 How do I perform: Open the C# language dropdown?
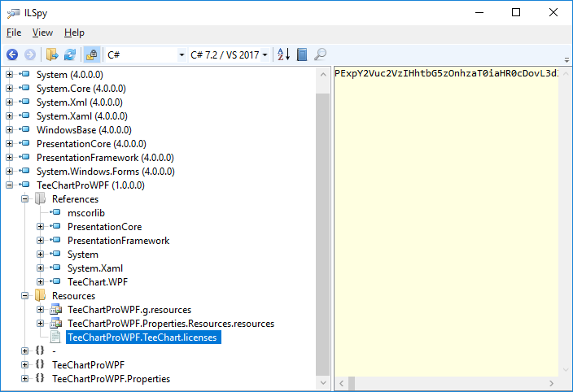[x=146, y=55]
